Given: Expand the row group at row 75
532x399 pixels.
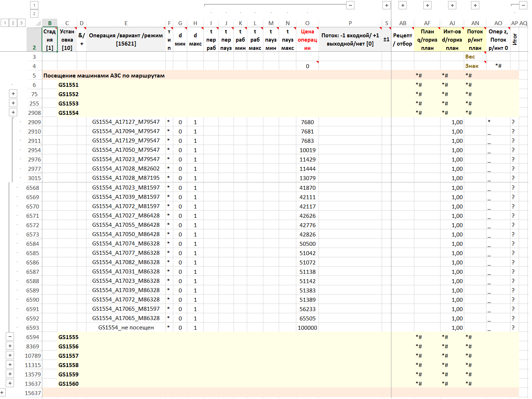Looking at the screenshot, I should pyautogui.click(x=13, y=94).
